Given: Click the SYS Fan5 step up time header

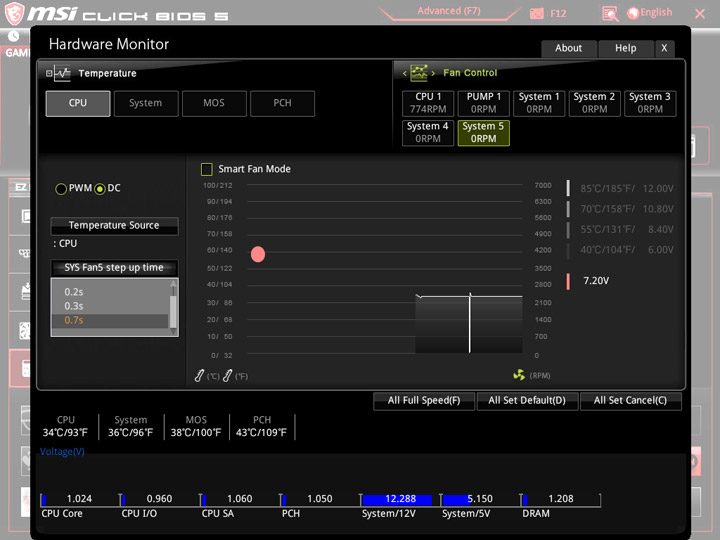Looking at the screenshot, I should [114, 268].
